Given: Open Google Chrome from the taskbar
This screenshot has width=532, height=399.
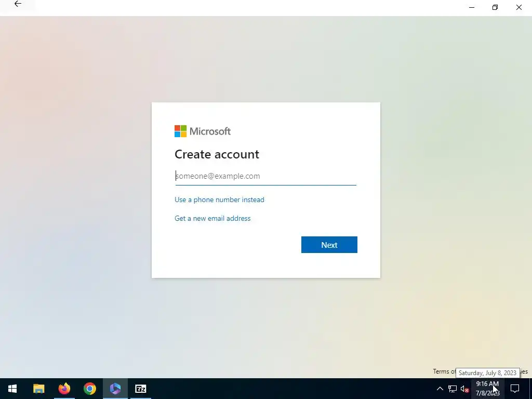Looking at the screenshot, I should [x=89, y=389].
